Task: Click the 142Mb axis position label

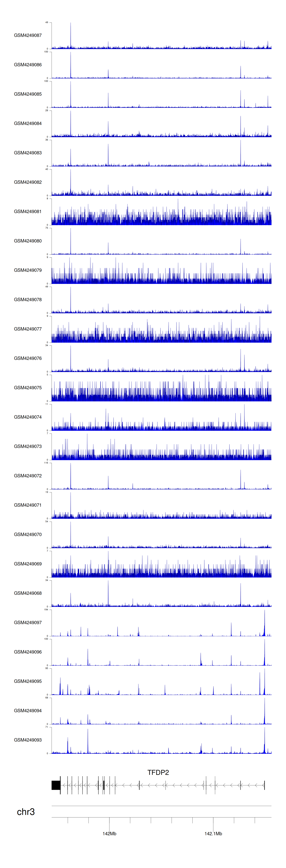Action: pyautogui.click(x=109, y=834)
